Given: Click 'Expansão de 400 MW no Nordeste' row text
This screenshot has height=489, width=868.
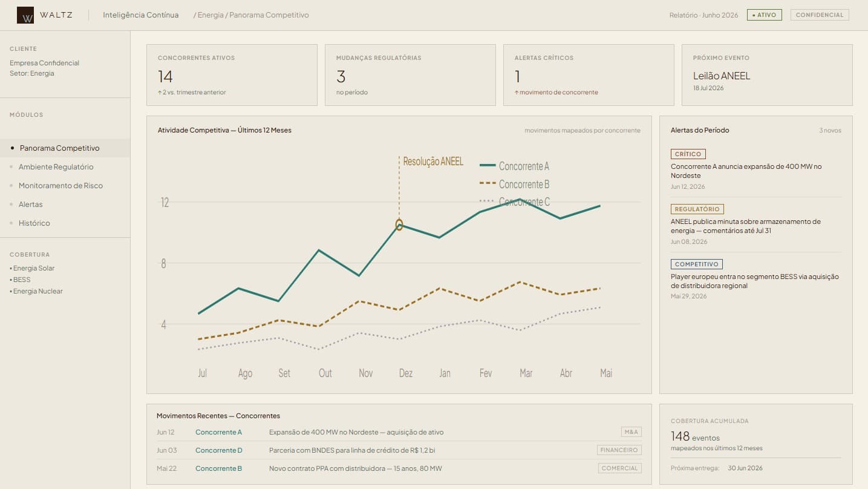Looking at the screenshot, I should (x=356, y=432).
